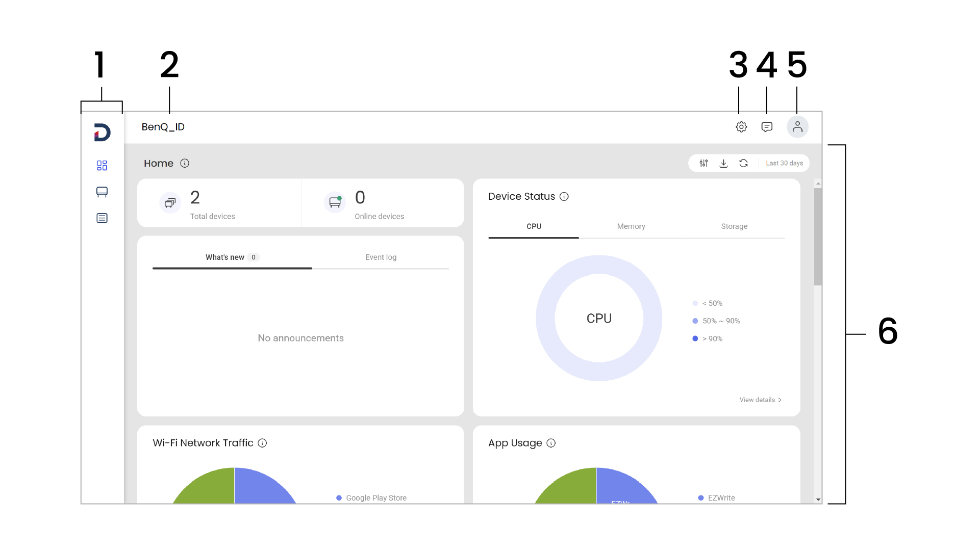Click the info icon beside Device Status
Viewport: 980px width, 551px height.
coord(564,197)
